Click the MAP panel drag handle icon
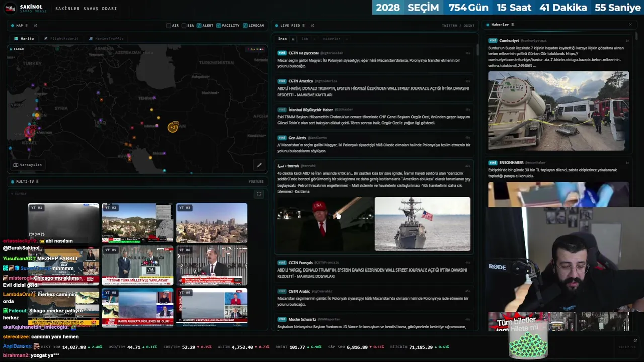 26,25
